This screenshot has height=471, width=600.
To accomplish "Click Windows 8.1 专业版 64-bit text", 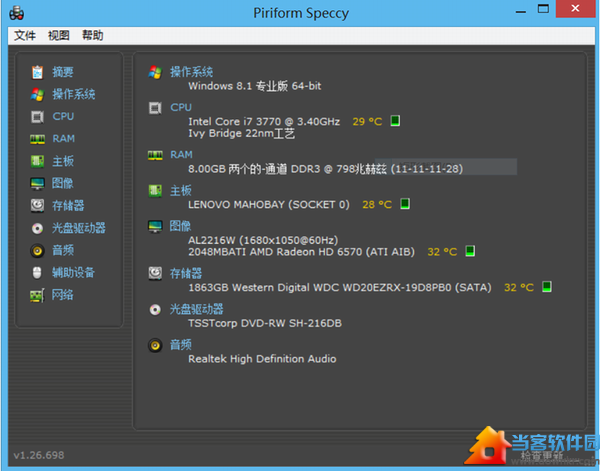I will point(254,86).
